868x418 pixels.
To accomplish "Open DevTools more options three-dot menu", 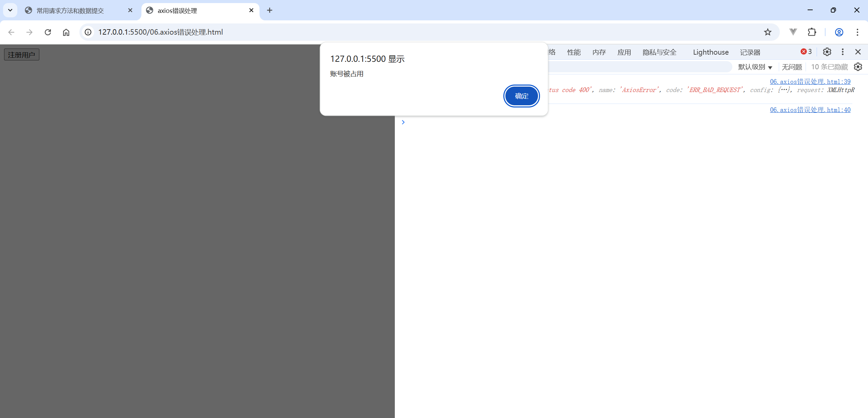I will click(843, 52).
